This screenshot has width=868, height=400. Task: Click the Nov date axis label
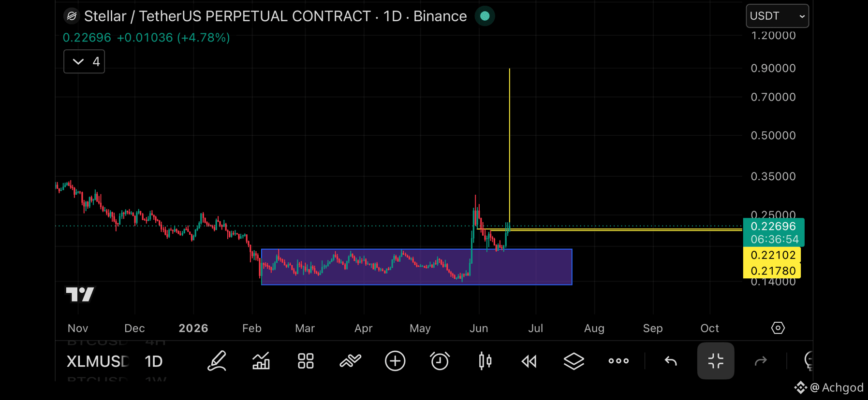coord(78,329)
